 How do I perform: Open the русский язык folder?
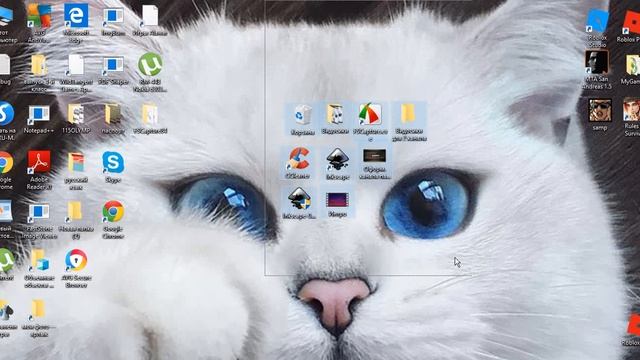pyautogui.click(x=76, y=171)
